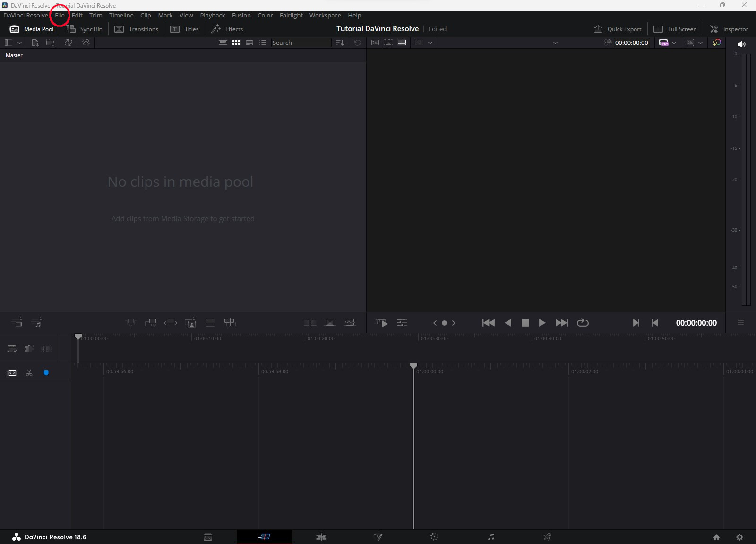The width and height of the screenshot is (756, 544).
Task: Show the Titles panel
Action: (x=185, y=29)
